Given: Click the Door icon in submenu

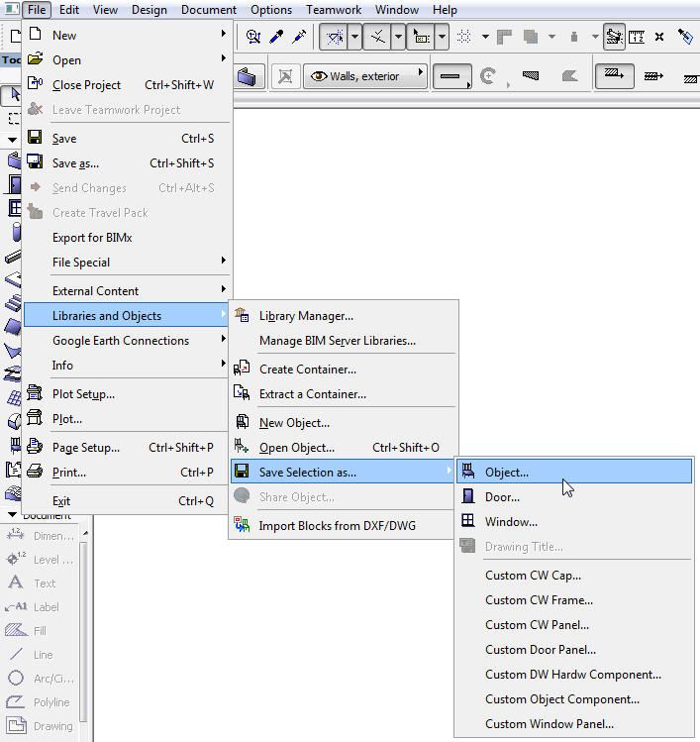Looking at the screenshot, I should 467,496.
